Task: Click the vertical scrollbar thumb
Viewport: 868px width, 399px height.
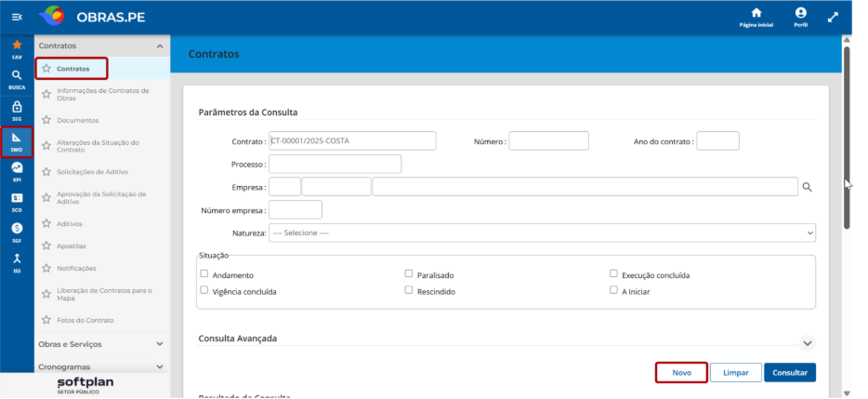Action: (847, 138)
